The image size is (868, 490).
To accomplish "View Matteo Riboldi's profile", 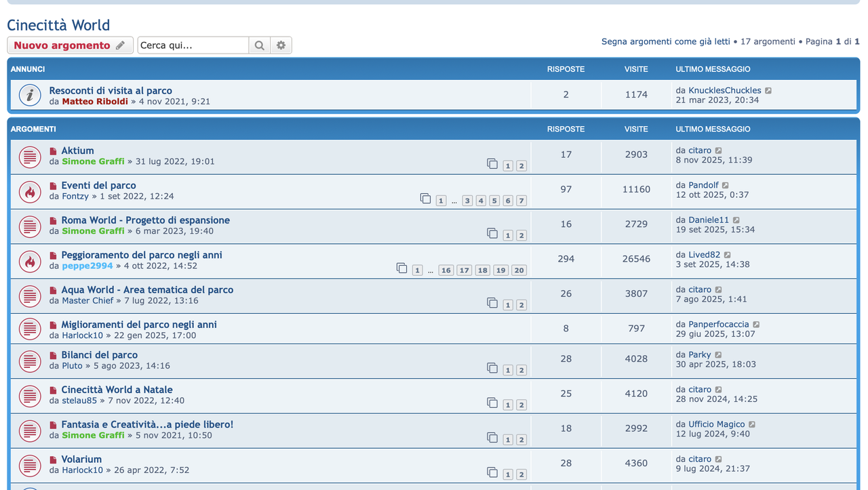I will tap(94, 102).
